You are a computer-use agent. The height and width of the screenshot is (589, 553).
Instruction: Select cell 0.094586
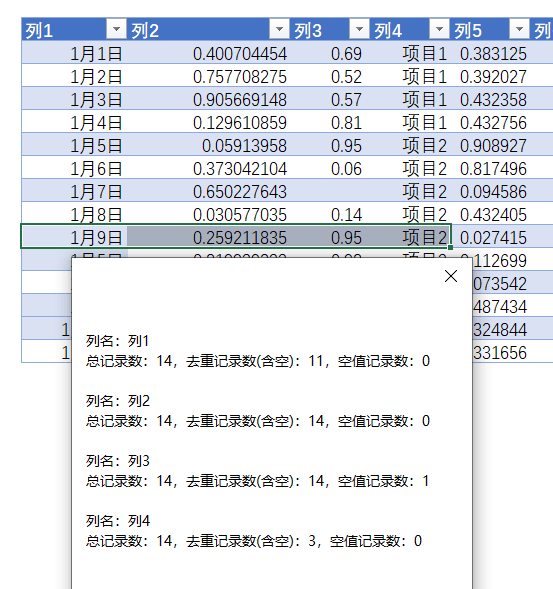coord(490,190)
